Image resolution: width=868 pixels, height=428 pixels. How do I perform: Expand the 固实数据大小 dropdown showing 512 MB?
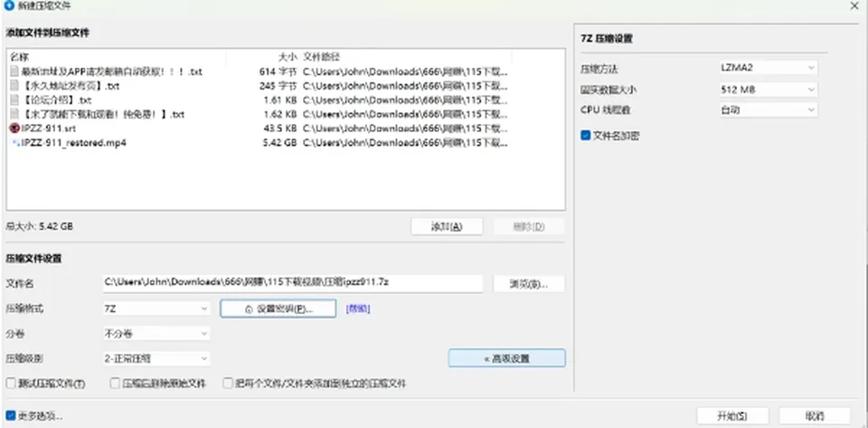(769, 90)
